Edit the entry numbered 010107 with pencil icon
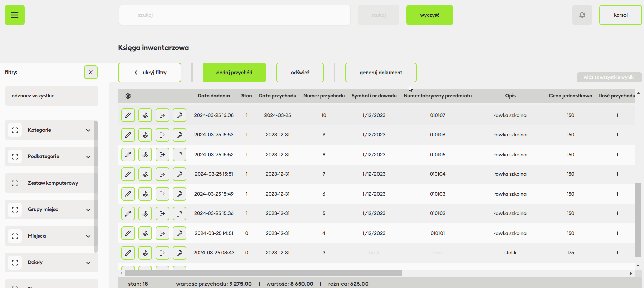The height and width of the screenshot is (288, 644). pos(128,115)
